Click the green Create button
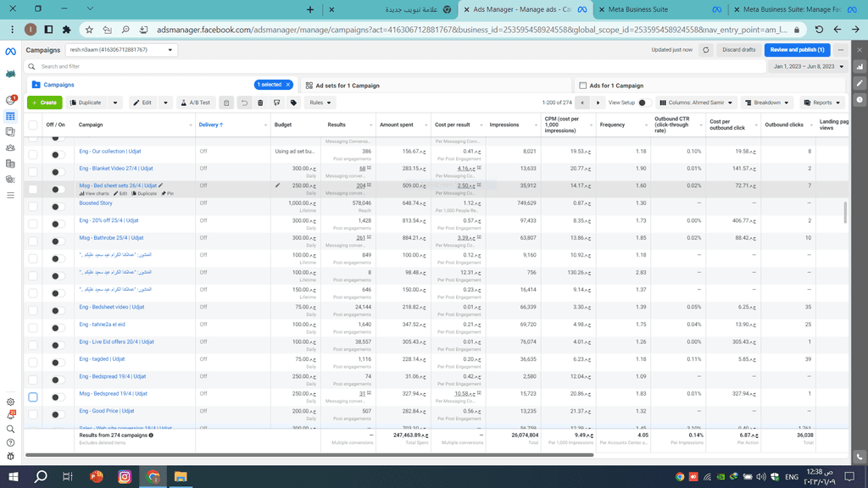The image size is (868, 488). [44, 103]
